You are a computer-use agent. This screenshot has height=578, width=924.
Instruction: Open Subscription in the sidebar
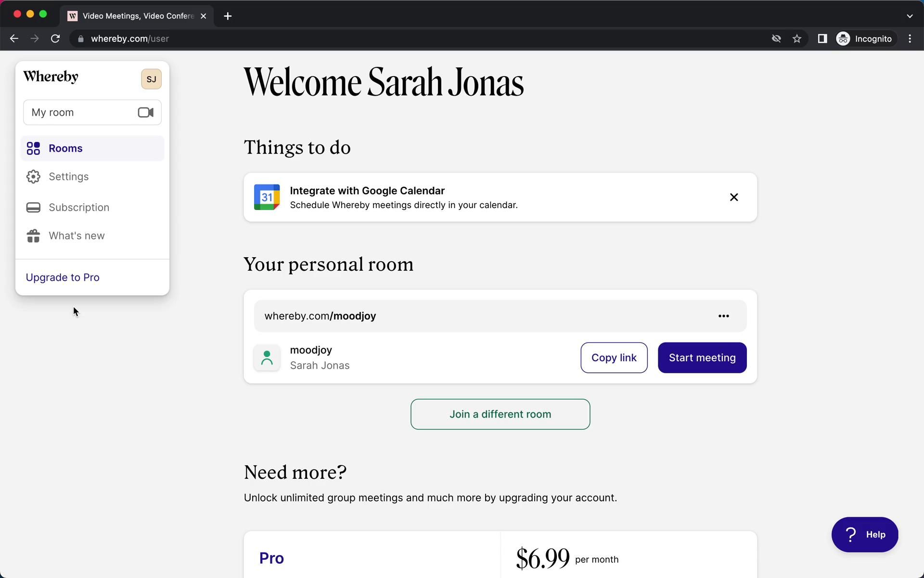[x=92, y=208]
